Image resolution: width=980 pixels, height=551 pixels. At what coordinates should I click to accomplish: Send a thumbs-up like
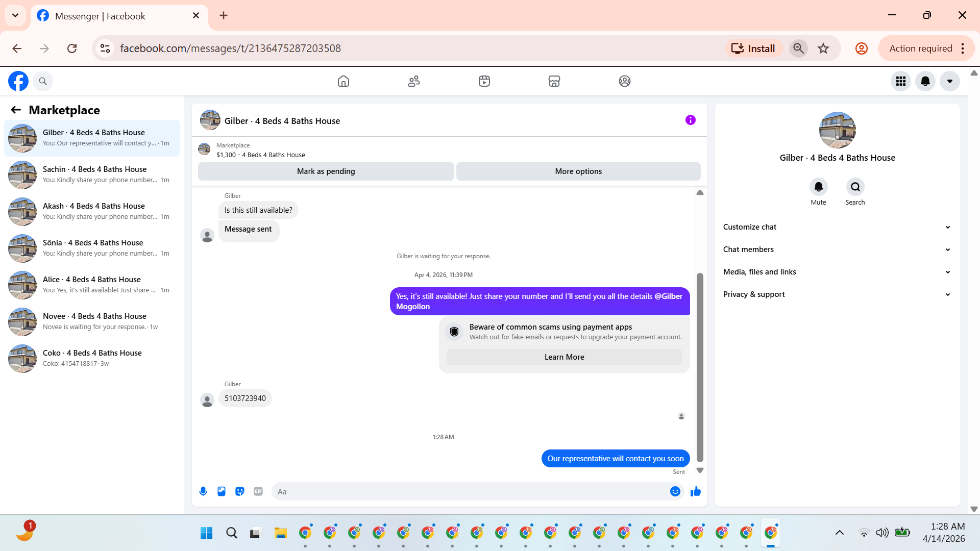[x=695, y=491]
